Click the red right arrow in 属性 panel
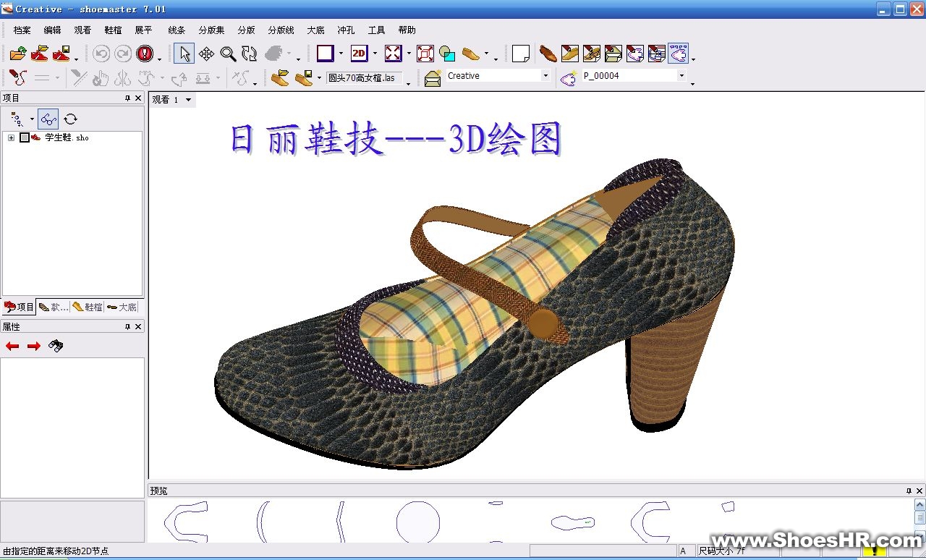 (34, 347)
